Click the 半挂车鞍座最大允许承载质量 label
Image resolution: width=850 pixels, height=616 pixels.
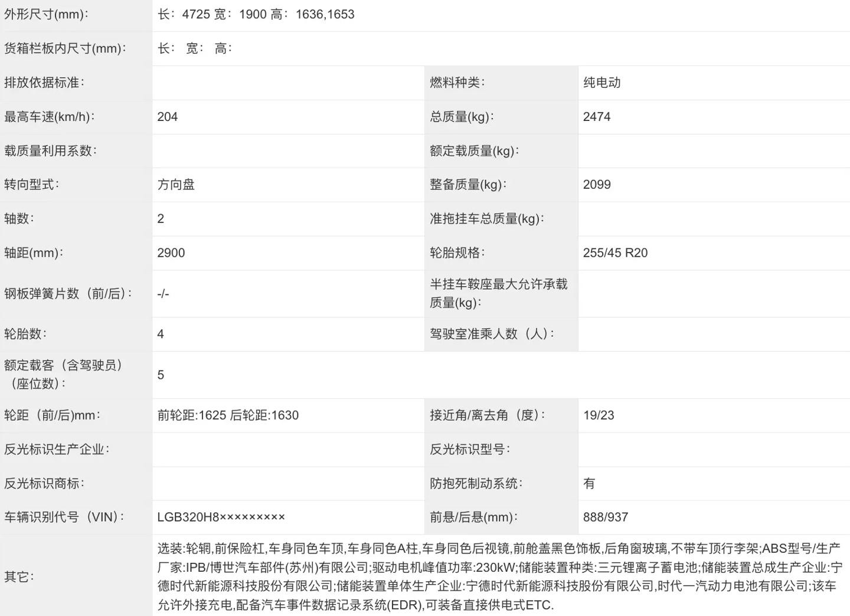[499, 294]
